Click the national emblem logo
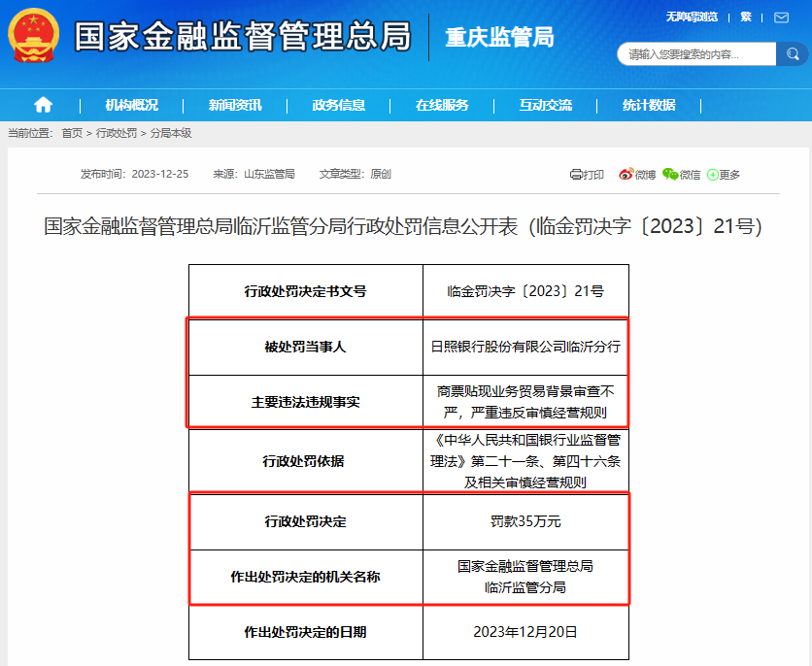This screenshot has width=812, height=666. tap(34, 37)
